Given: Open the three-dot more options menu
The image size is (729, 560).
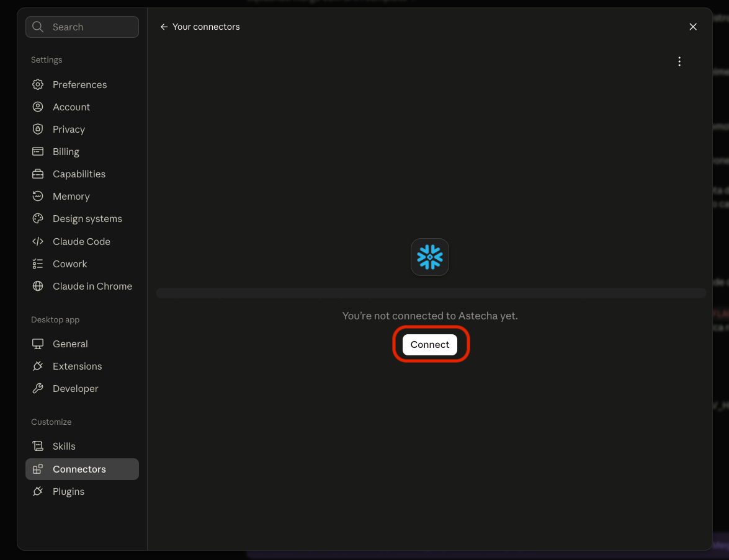Looking at the screenshot, I should point(679,61).
